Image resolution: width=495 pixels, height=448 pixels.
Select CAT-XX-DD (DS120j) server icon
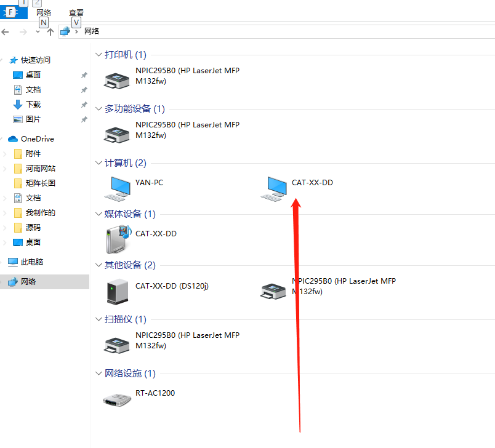coord(118,292)
